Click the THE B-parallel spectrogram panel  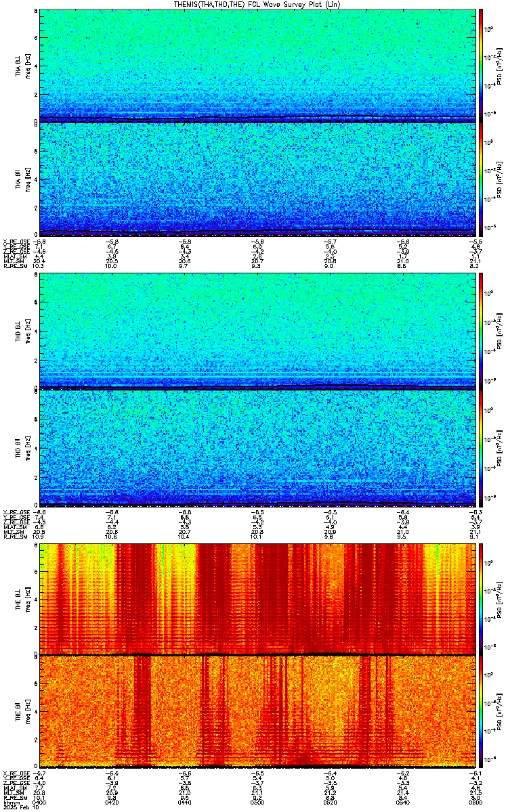257,712
